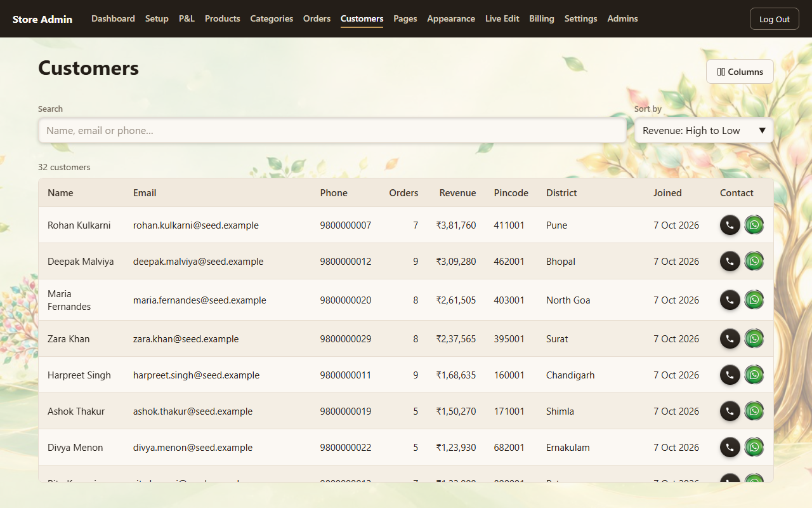Message Maria Fernandes on WhatsApp
812x508 pixels.
tap(754, 300)
